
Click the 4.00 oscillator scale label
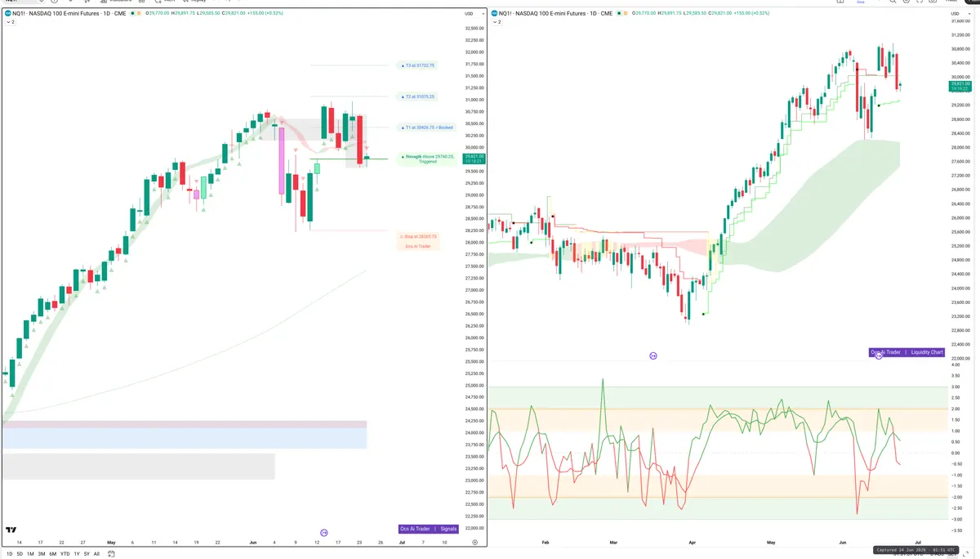[x=955, y=364]
